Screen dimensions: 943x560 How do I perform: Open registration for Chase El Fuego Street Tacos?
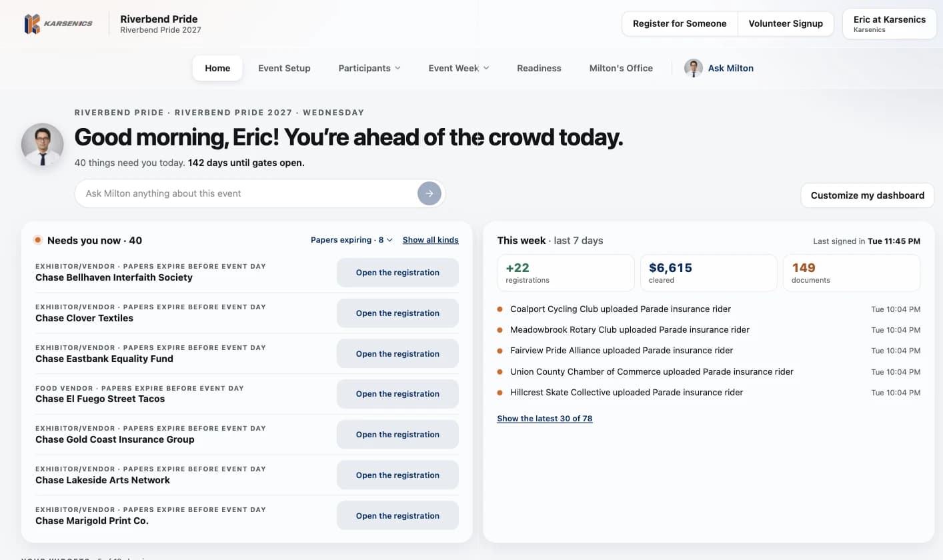(x=397, y=394)
